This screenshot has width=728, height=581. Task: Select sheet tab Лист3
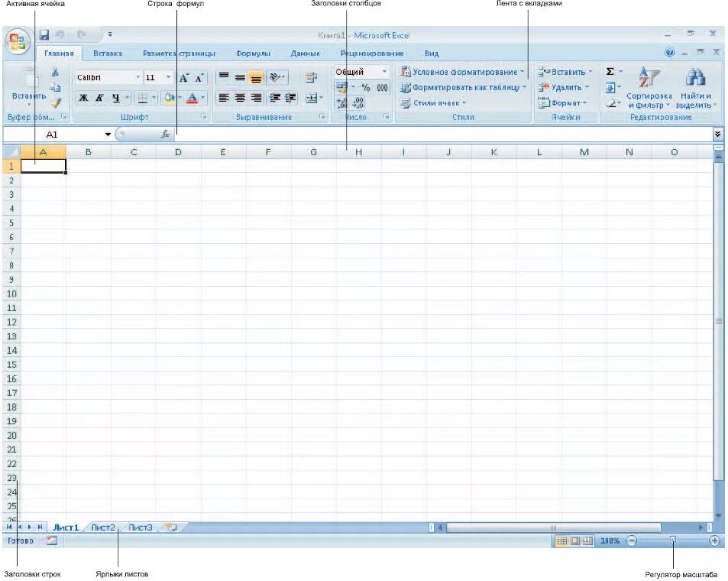(x=141, y=527)
